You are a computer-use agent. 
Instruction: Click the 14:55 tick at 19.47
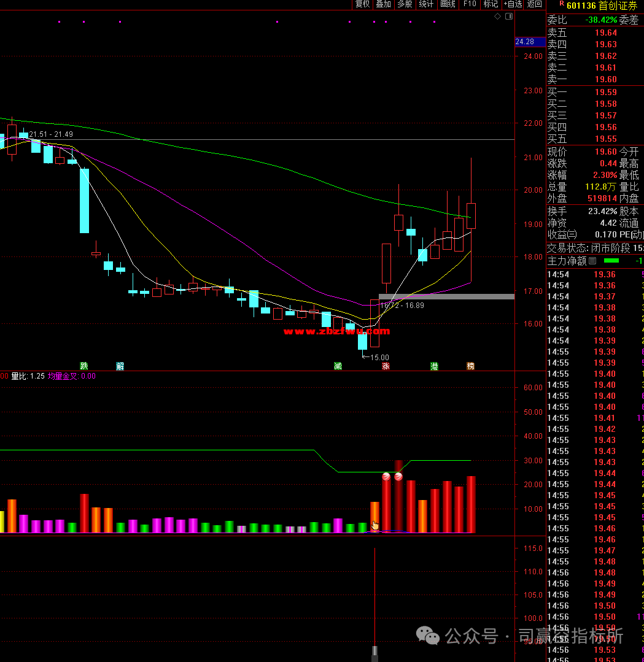[x=595, y=550]
